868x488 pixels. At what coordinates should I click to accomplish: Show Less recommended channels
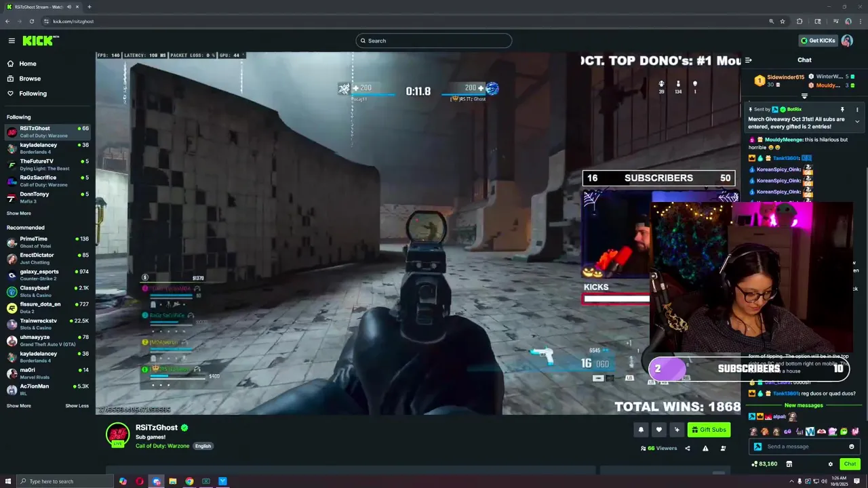pyautogui.click(x=77, y=406)
